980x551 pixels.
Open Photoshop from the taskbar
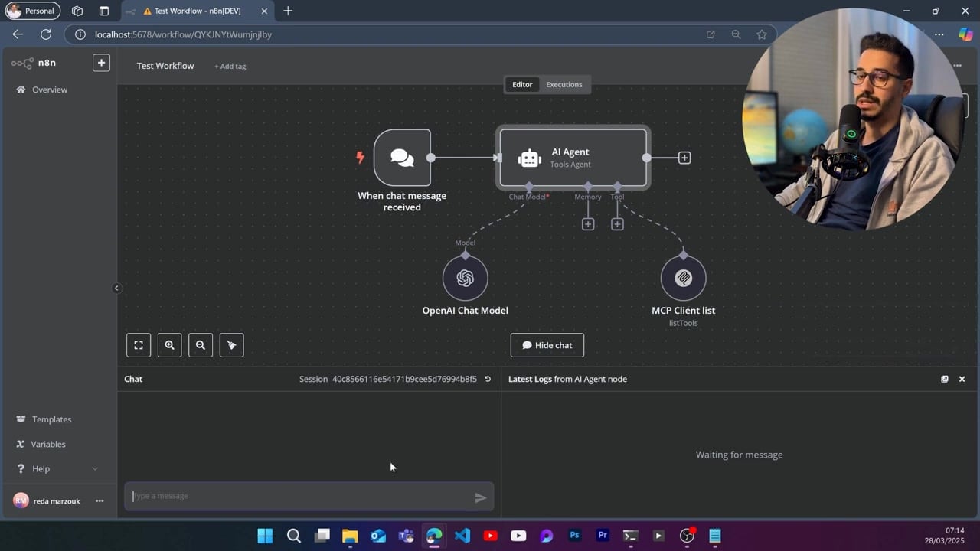[574, 536]
